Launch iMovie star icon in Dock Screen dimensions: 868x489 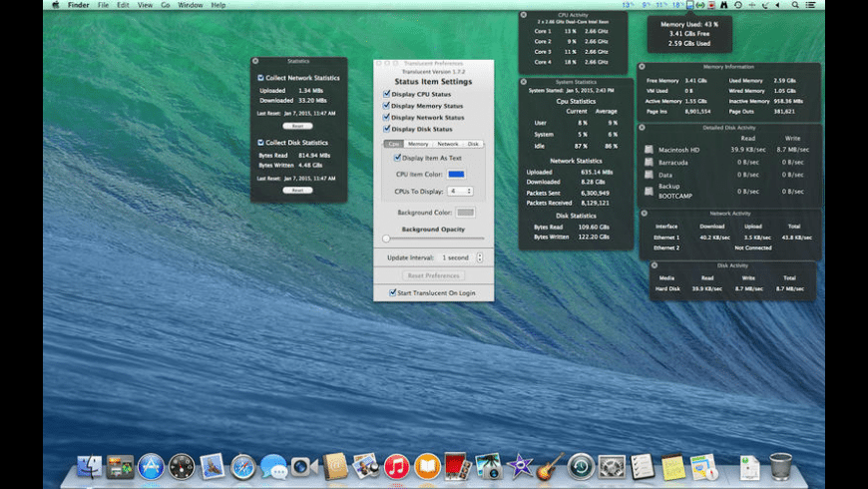coord(519,466)
